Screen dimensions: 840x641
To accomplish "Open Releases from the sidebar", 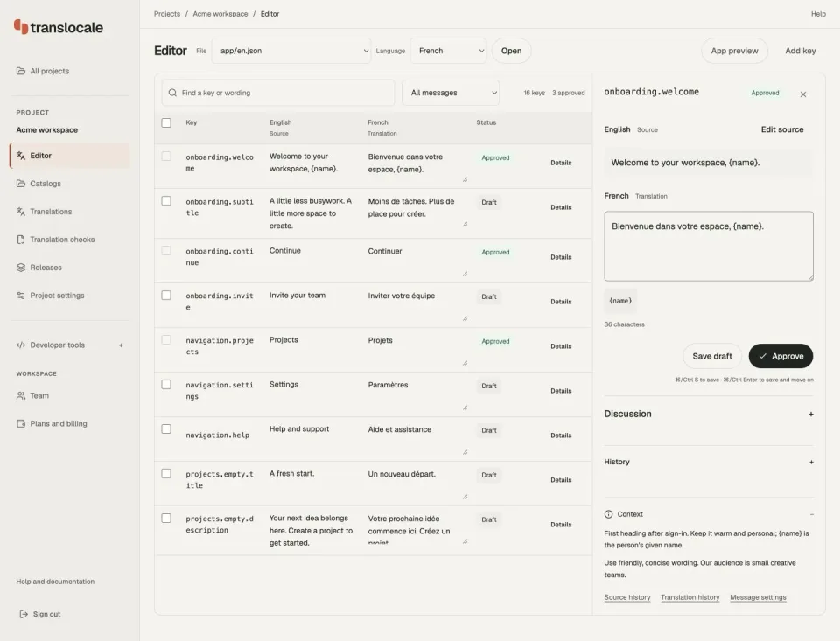I will click(70, 268).
